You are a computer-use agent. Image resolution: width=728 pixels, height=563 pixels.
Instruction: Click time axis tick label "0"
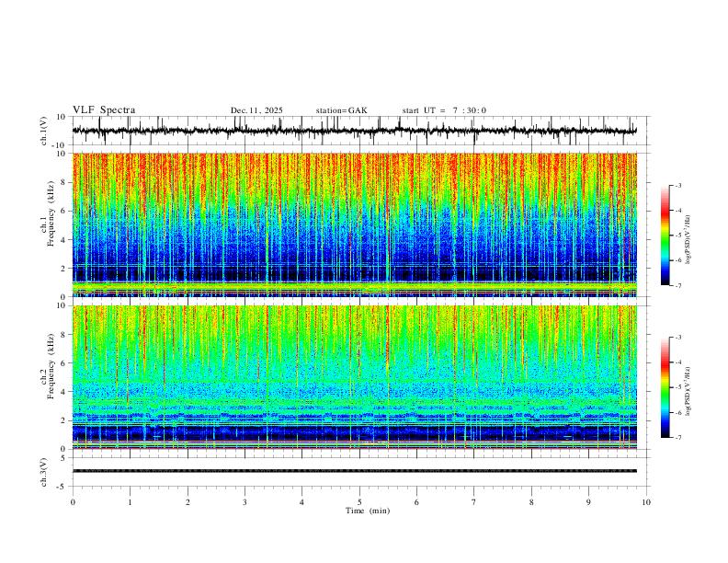click(x=73, y=502)
